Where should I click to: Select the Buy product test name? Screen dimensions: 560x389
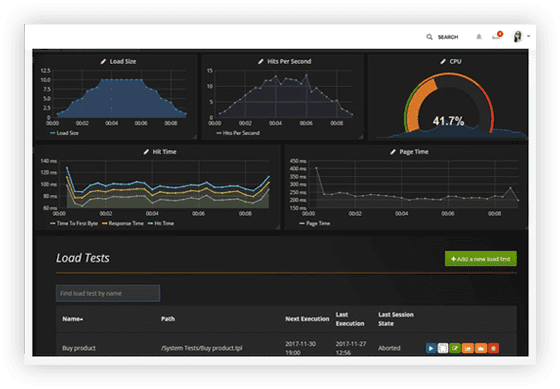(79, 348)
